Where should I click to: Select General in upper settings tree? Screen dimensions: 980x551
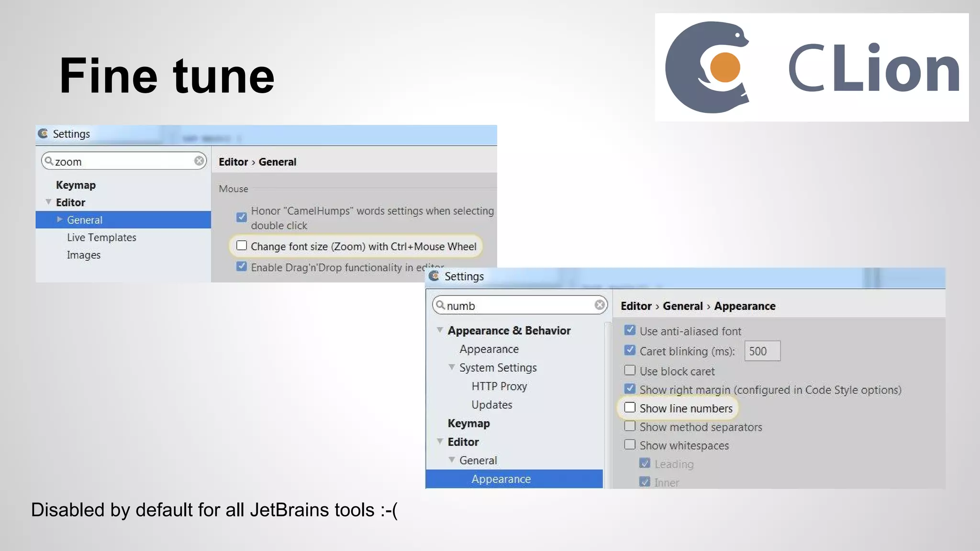coord(123,220)
